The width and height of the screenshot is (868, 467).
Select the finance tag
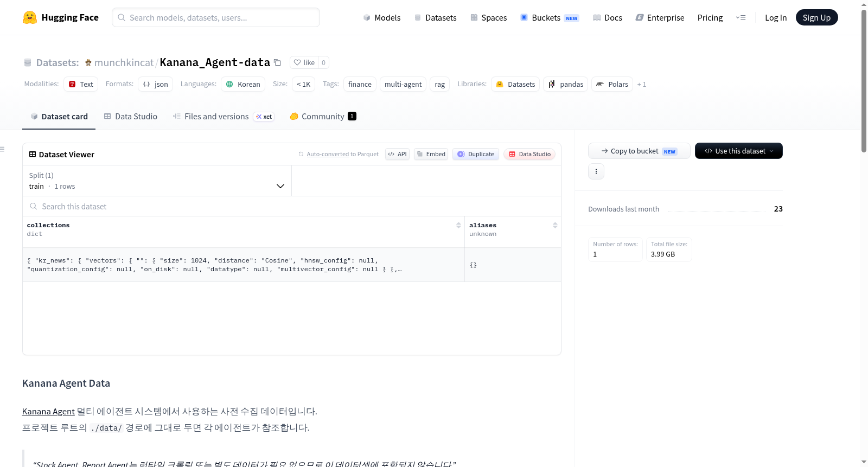click(360, 84)
